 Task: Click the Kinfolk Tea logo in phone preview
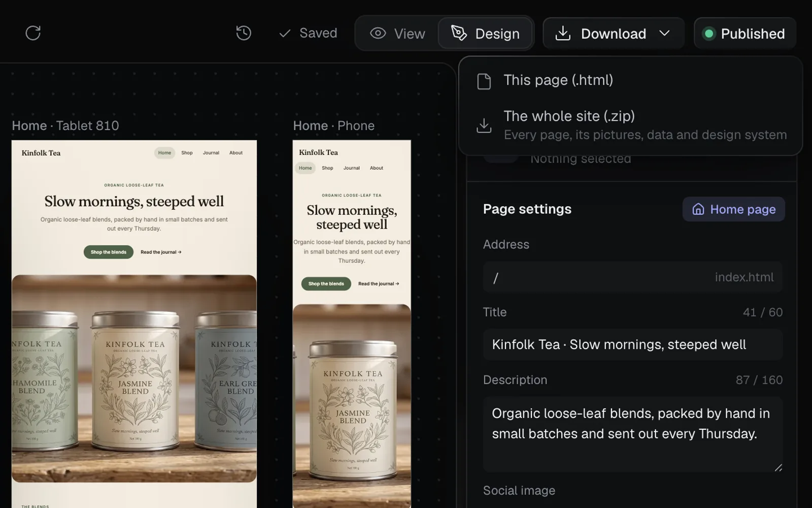(318, 152)
